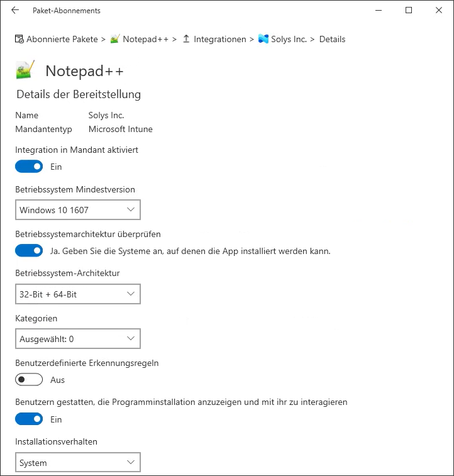Open the Solys Inc. breadcrumb link
The height and width of the screenshot is (476, 454).
[x=289, y=39]
